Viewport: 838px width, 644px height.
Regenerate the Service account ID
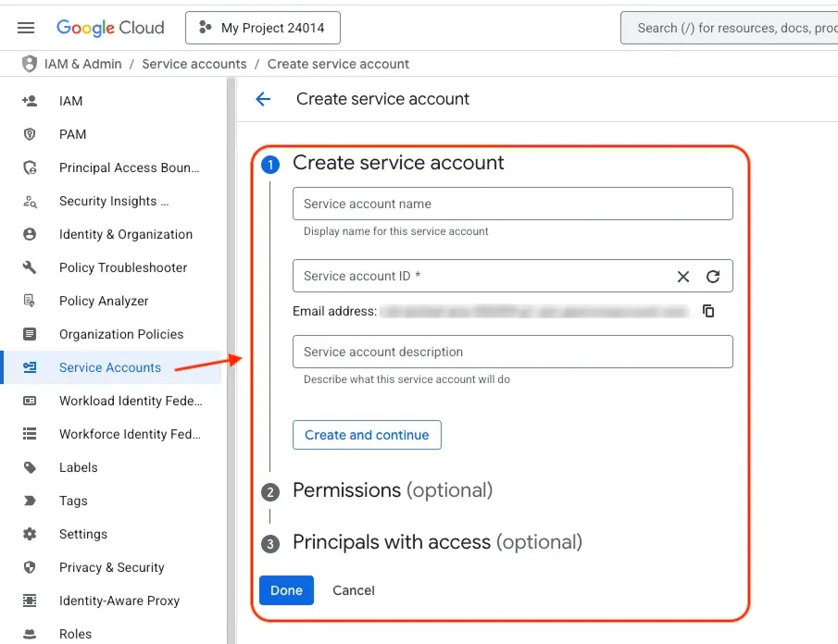coord(713,277)
